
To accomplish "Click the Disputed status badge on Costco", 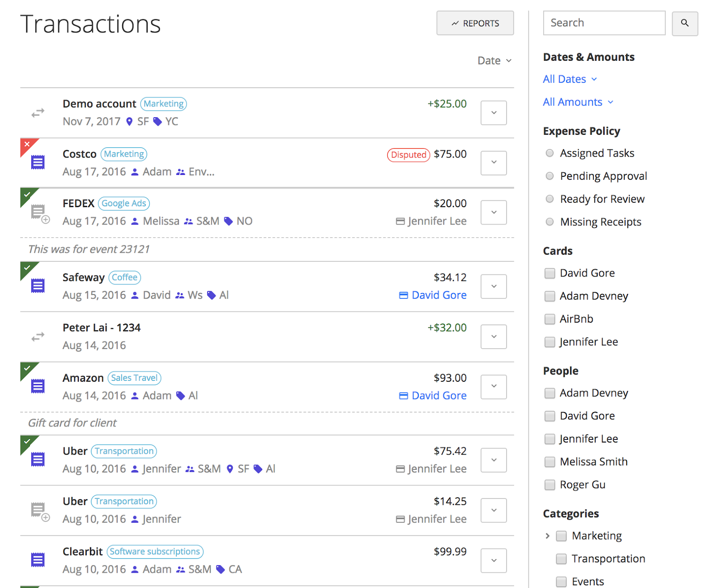I will click(x=408, y=155).
